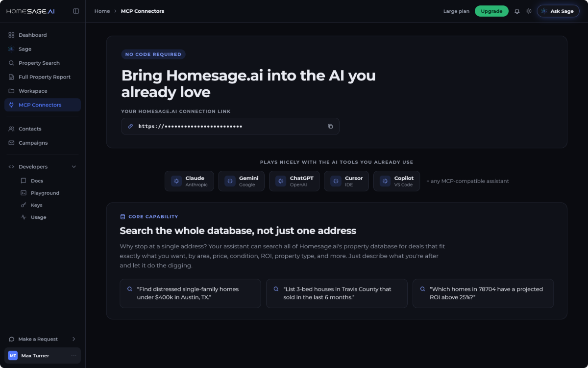
Task: Open Ask Sage assistant
Action: click(558, 11)
